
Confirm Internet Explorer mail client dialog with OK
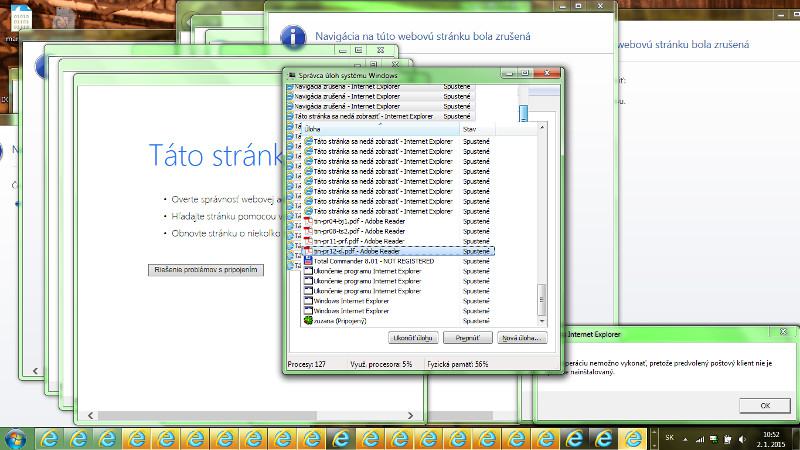click(x=765, y=406)
